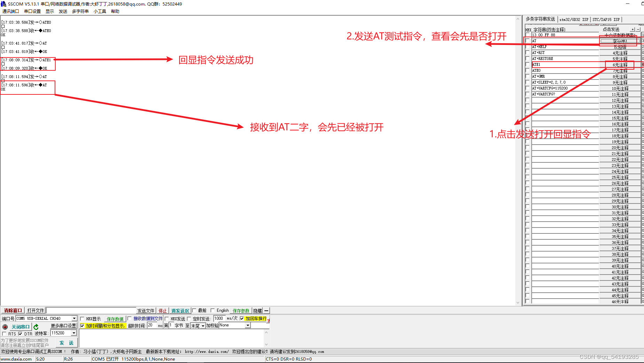Uncheck 加时间戳和分包显示 checkbox
This screenshot has width=644, height=363.
click(x=82, y=326)
